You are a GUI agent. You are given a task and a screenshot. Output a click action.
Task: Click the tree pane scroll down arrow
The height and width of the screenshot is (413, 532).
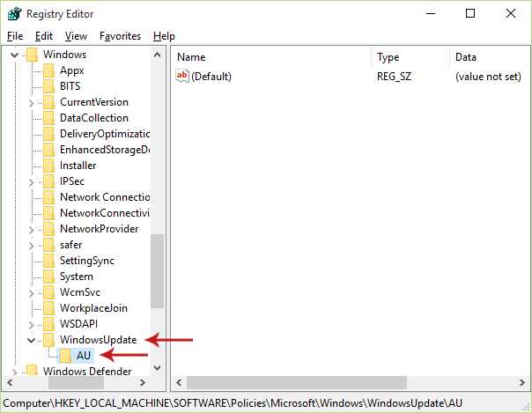click(x=157, y=368)
